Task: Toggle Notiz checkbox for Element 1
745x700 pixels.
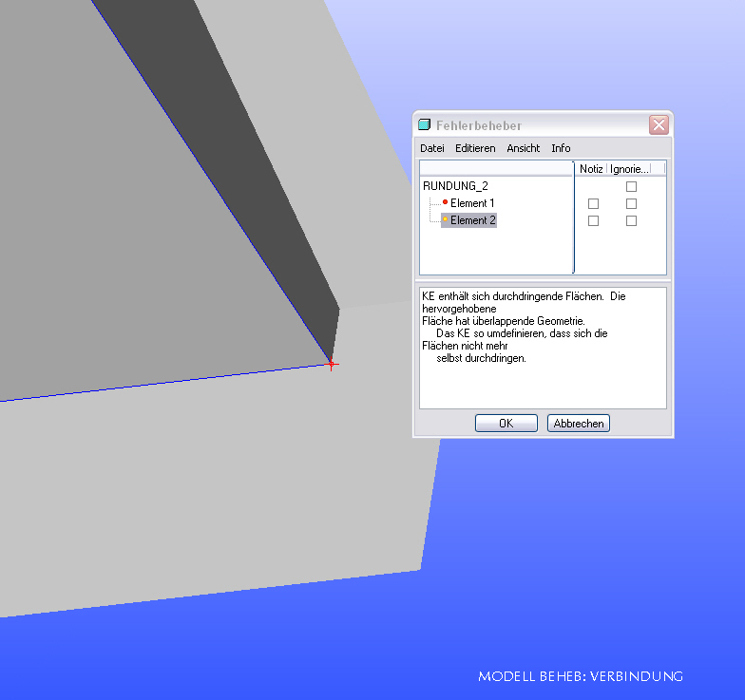Action: (x=593, y=203)
